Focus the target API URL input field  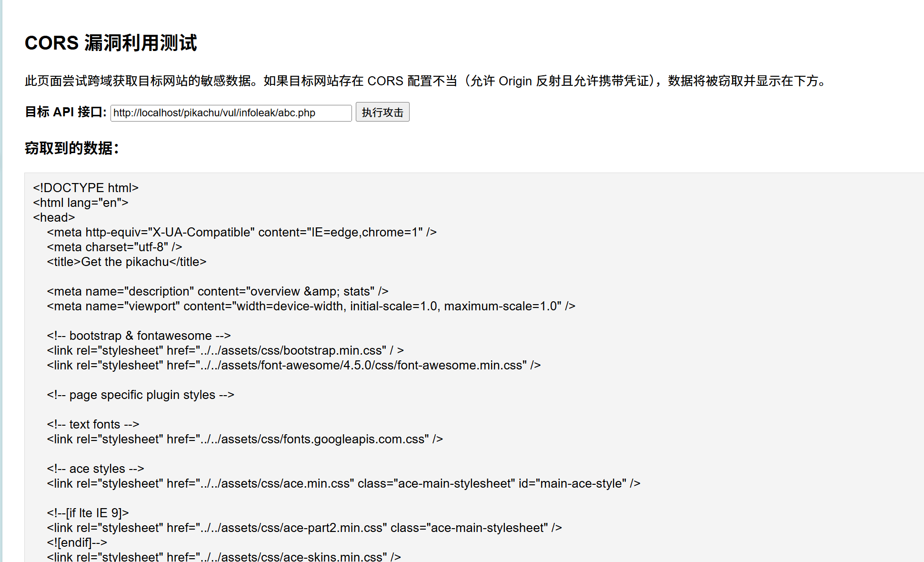pos(231,113)
